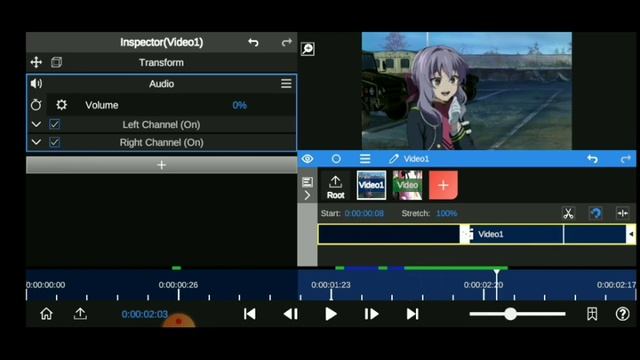
Task: Edit the Start time 0:00:00:08
Action: click(x=364, y=213)
